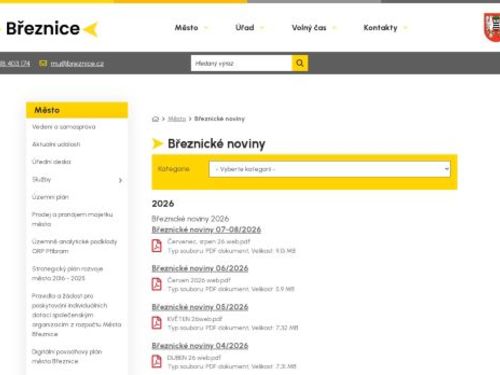
Task: Select Úřední deska in sidebar
Action: 52,162
